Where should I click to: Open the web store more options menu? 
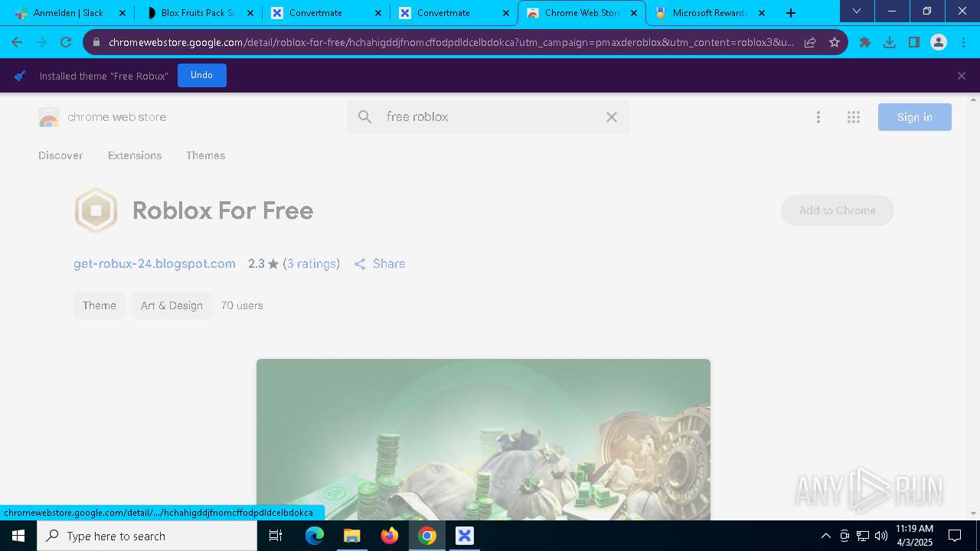coord(818,117)
